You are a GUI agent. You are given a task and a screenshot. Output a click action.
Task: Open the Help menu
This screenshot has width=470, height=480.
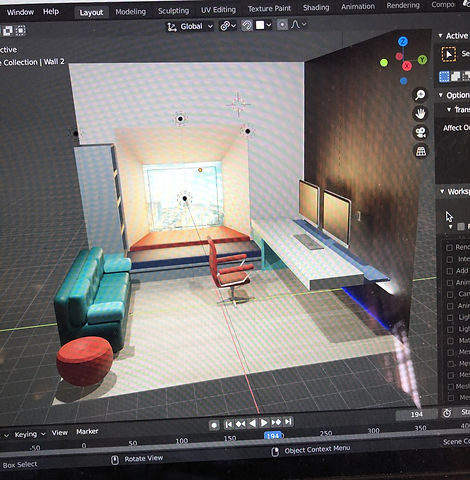[51, 12]
